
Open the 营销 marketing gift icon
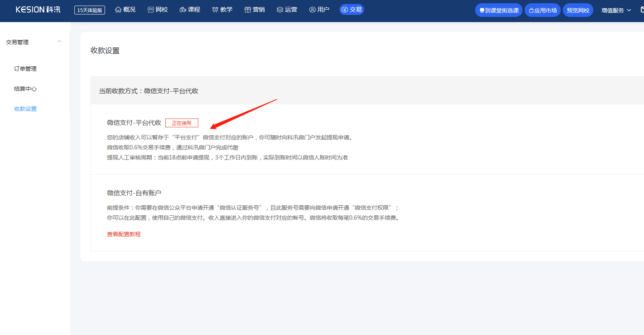248,10
